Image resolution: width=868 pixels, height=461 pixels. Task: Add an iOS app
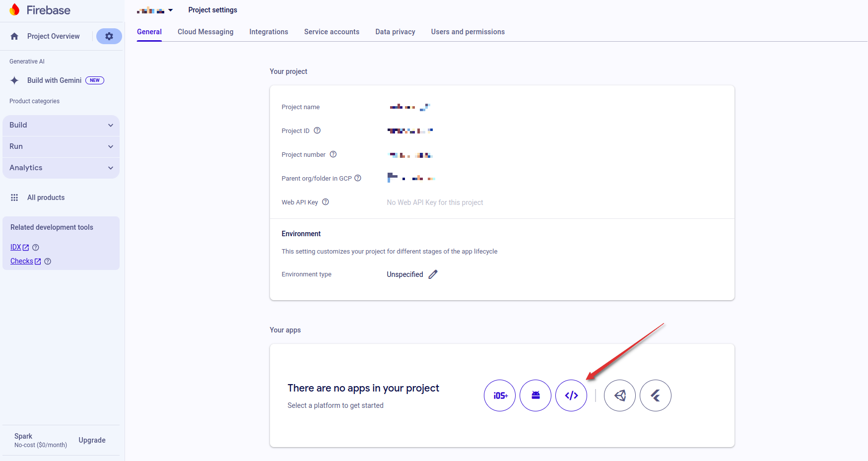click(x=500, y=395)
